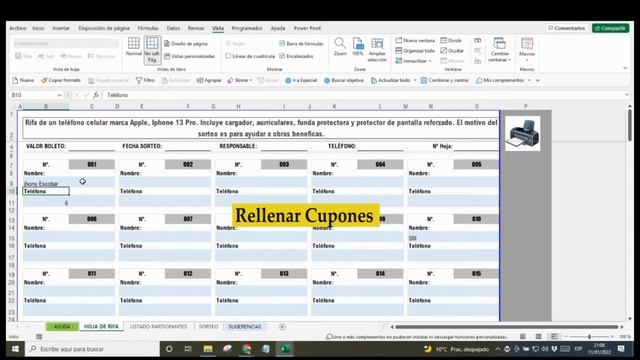This screenshot has height=360, width=640.
Task: Open a Nueva ventana
Action: pyautogui.click(x=415, y=40)
